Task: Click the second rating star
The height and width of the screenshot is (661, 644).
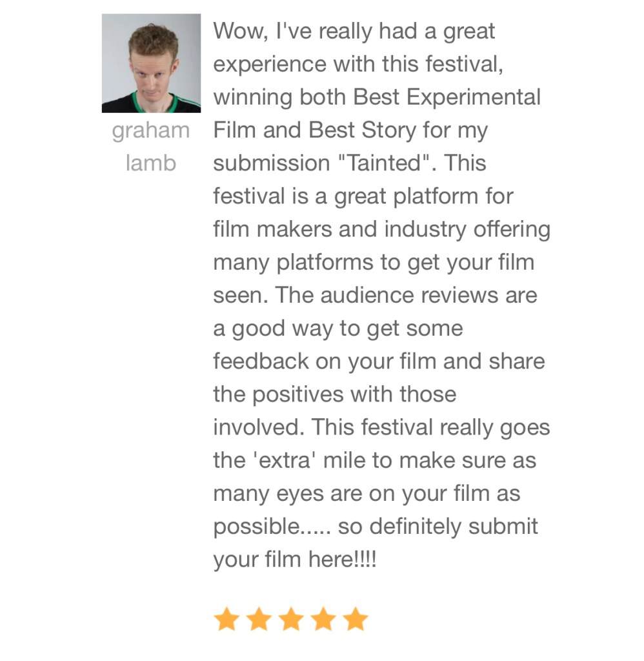Action: [259, 620]
